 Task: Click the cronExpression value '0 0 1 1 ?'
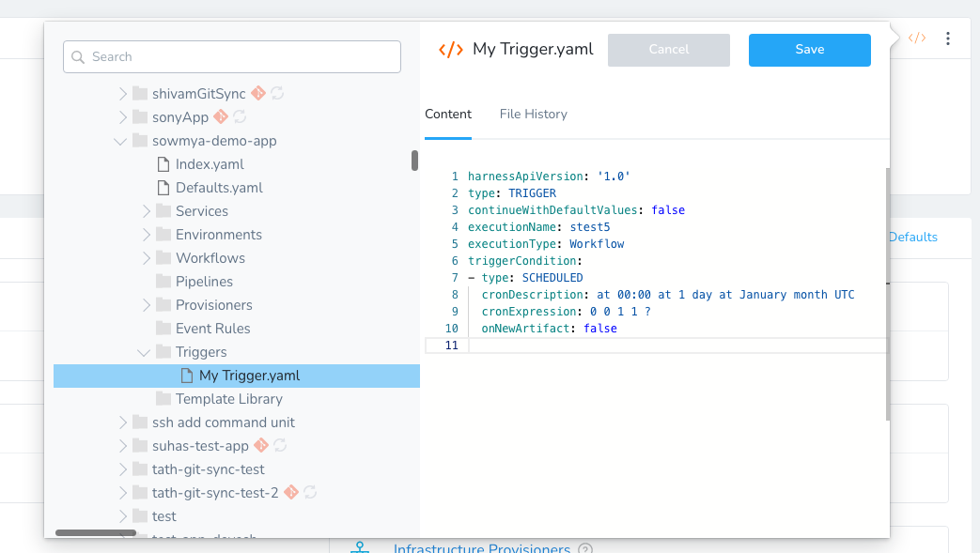point(620,311)
